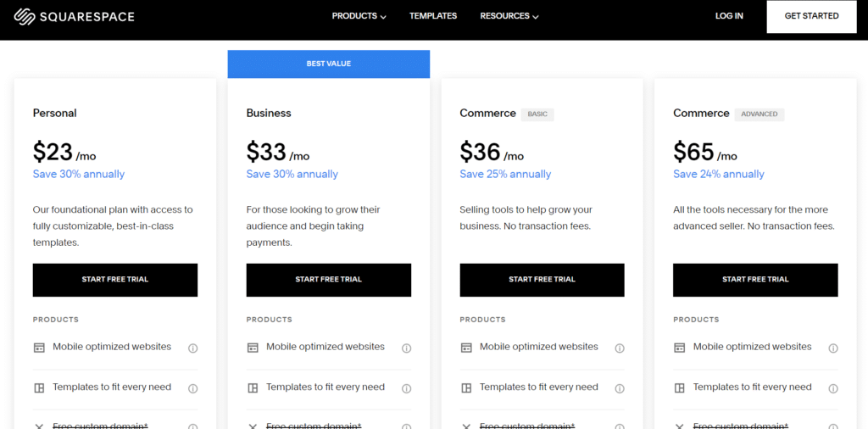
Task: Open the Templates menu item
Action: coord(432,16)
